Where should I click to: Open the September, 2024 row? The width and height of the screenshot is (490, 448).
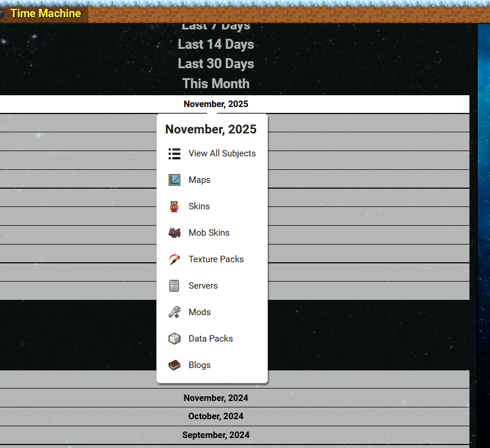(x=234, y=435)
